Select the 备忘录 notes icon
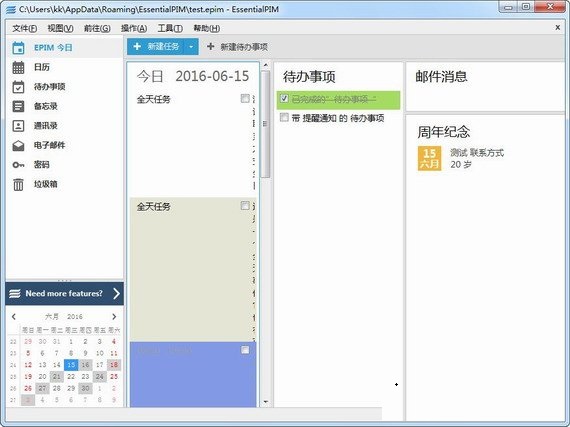570x427 pixels. click(18, 106)
